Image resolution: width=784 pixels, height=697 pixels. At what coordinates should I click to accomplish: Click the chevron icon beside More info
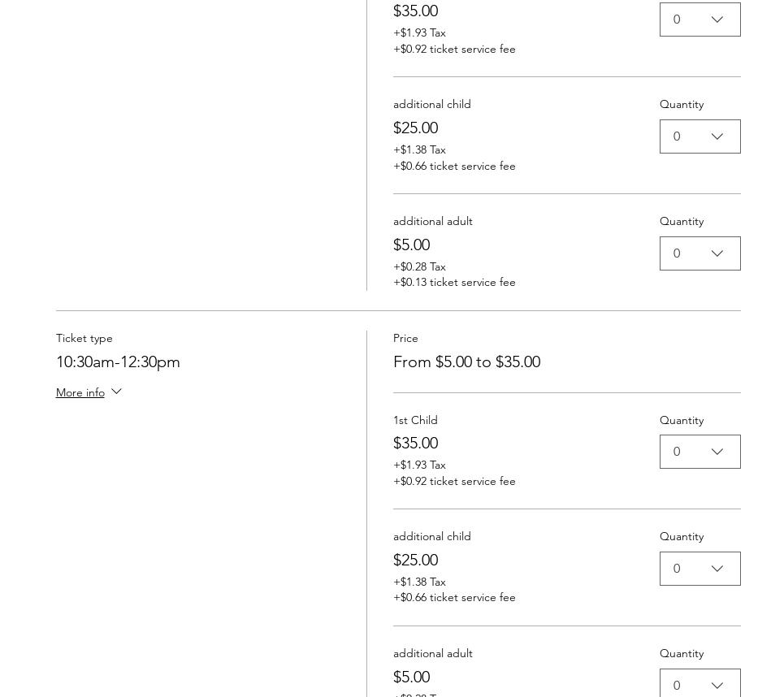pos(116,392)
